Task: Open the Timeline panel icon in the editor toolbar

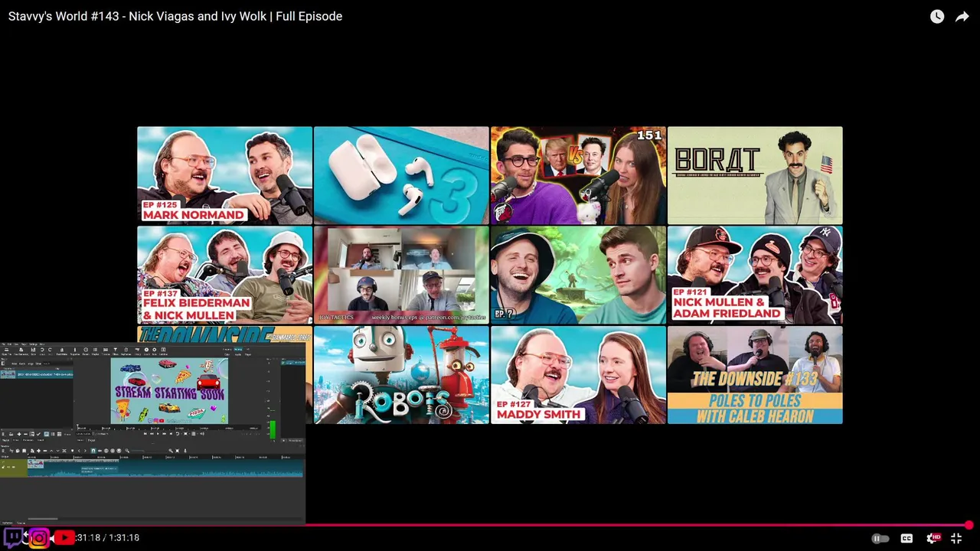Action: click(x=105, y=350)
